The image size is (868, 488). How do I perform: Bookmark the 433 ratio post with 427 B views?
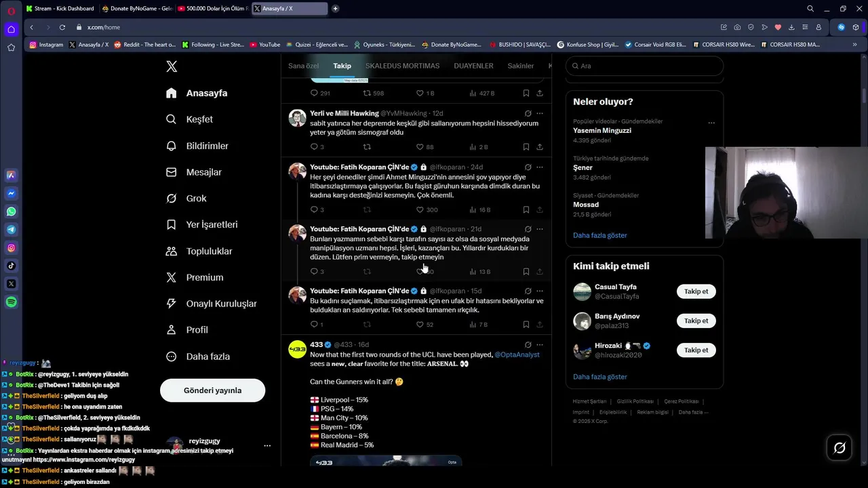click(526, 93)
